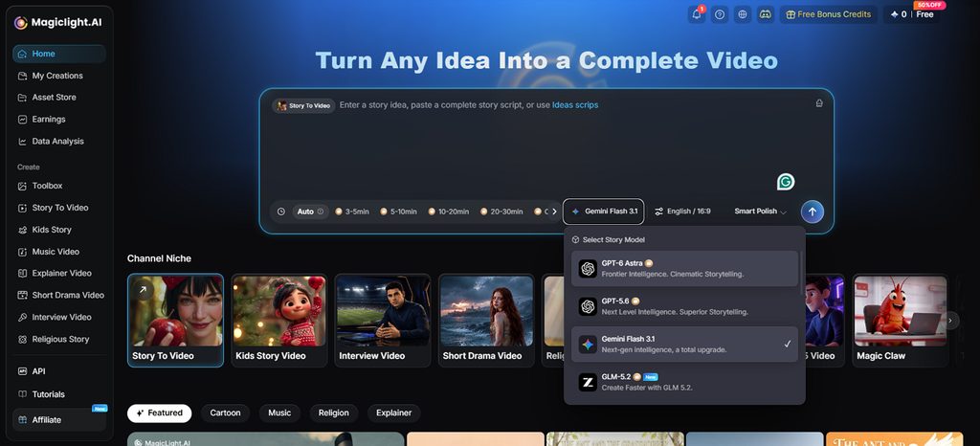Open Short Drama Video in the sidebar
Viewport: 980px width, 446px height.
pyautogui.click(x=59, y=295)
